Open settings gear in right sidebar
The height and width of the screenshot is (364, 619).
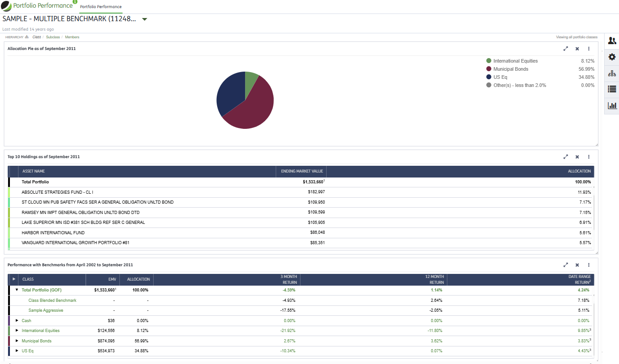[612, 57]
